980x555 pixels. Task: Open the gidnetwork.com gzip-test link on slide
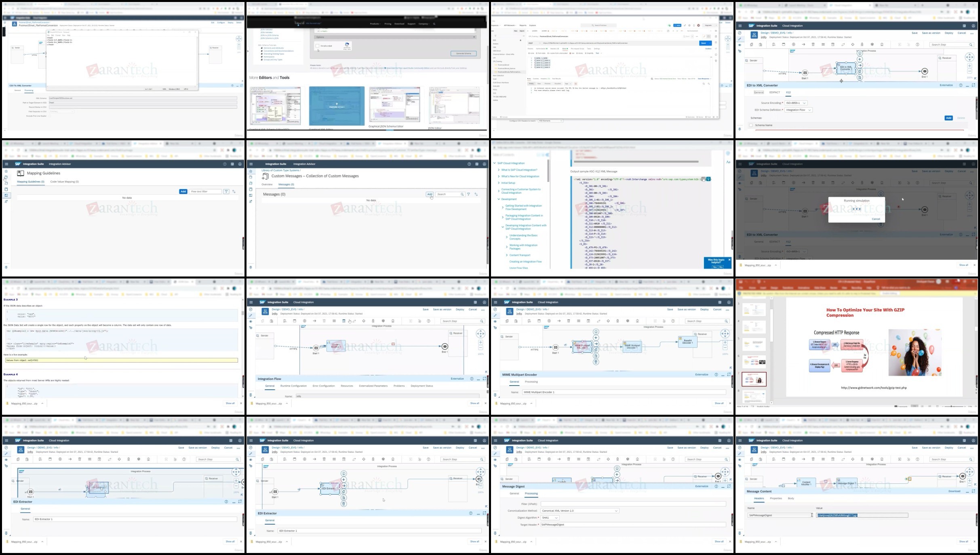(874, 388)
